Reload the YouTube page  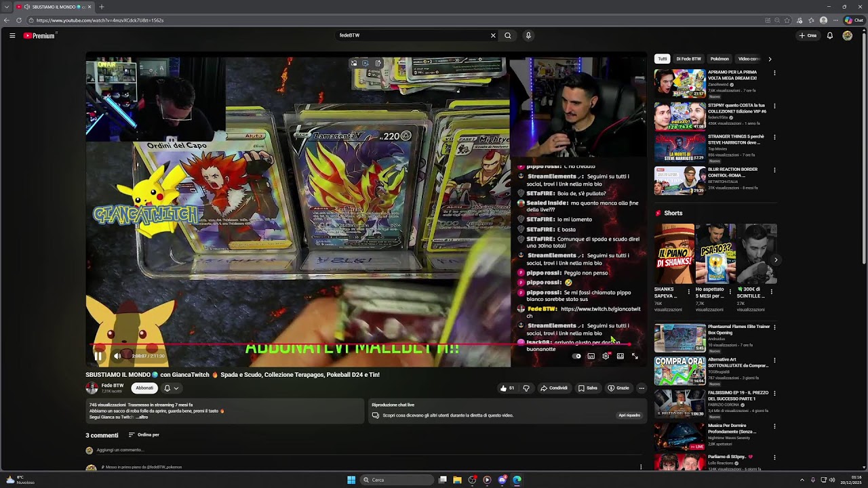coord(19,20)
